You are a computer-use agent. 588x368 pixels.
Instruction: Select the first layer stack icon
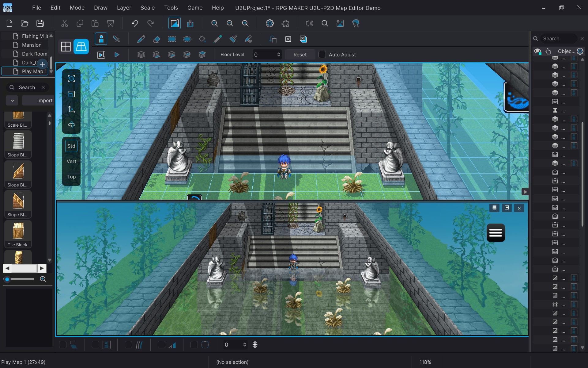141,55
